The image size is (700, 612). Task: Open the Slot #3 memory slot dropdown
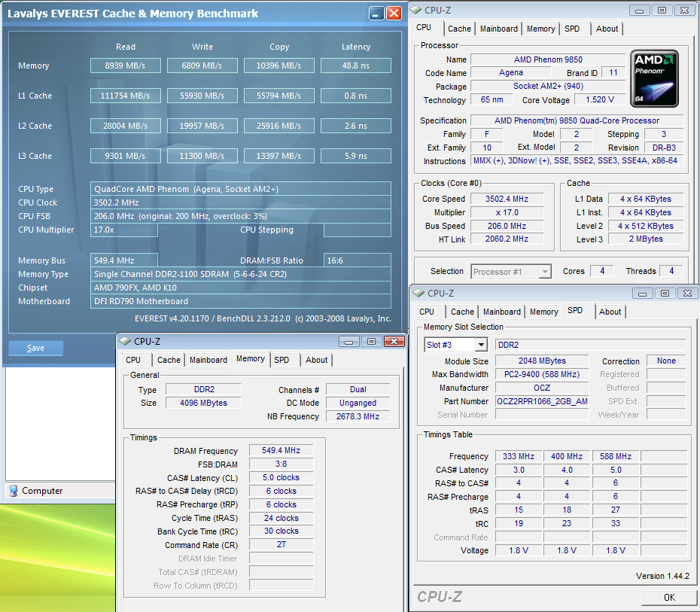pos(481,345)
